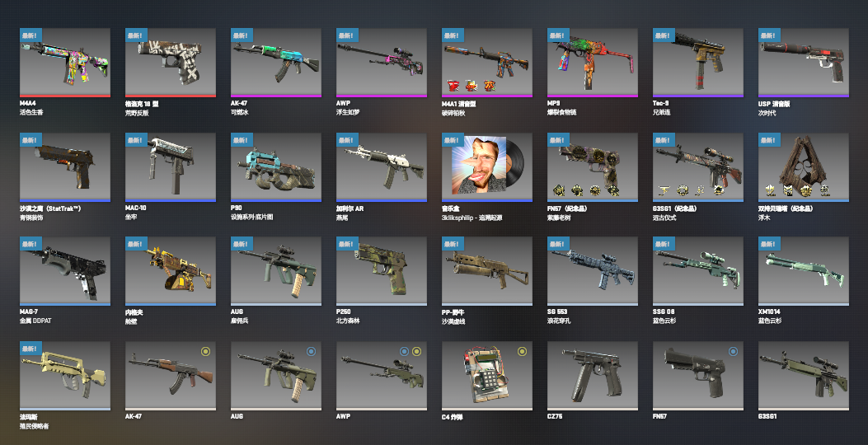Viewport: 868px width, 445px height.
Task: Click the MP9 爆裂食物链 item name text
Action: point(562,107)
